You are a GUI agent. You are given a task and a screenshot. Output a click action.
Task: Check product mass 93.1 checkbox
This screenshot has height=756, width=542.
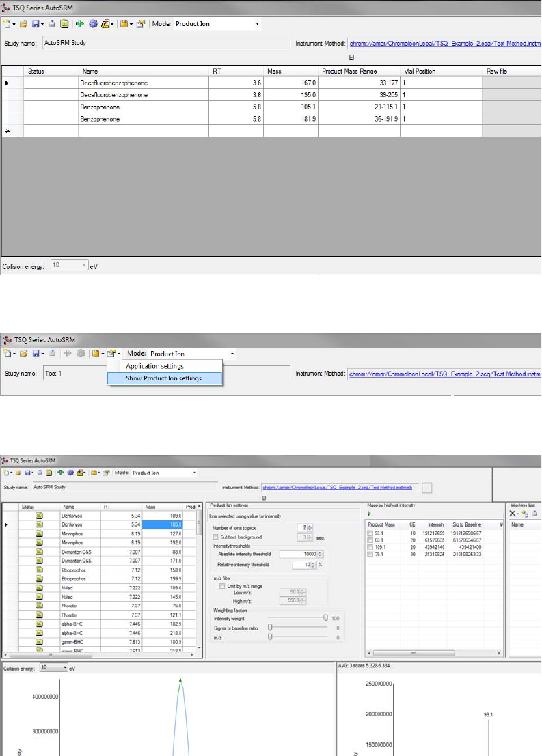click(x=370, y=533)
